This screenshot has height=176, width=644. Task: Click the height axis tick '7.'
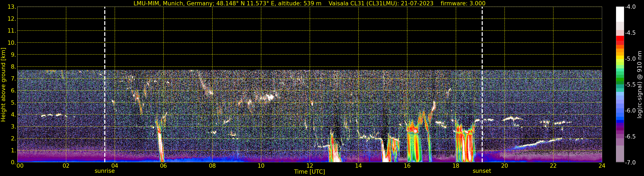point(13,79)
